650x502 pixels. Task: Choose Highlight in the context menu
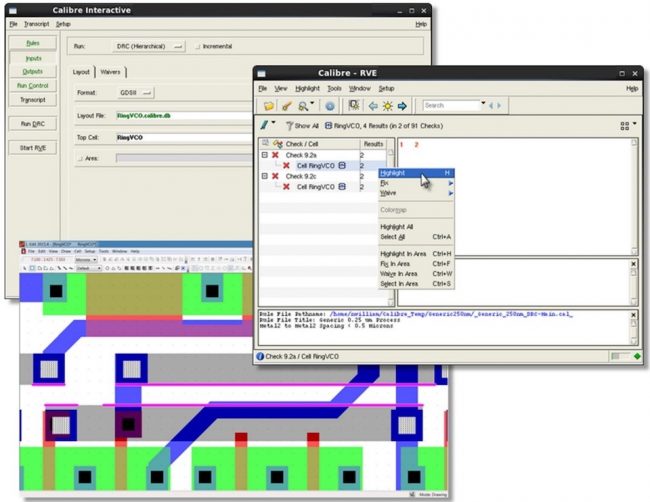coord(416,173)
